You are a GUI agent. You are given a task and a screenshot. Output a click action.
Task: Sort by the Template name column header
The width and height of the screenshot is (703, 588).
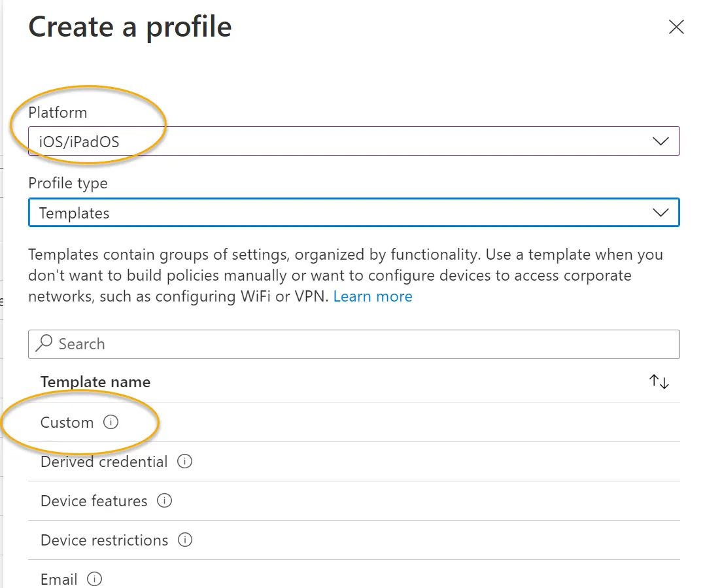click(95, 382)
